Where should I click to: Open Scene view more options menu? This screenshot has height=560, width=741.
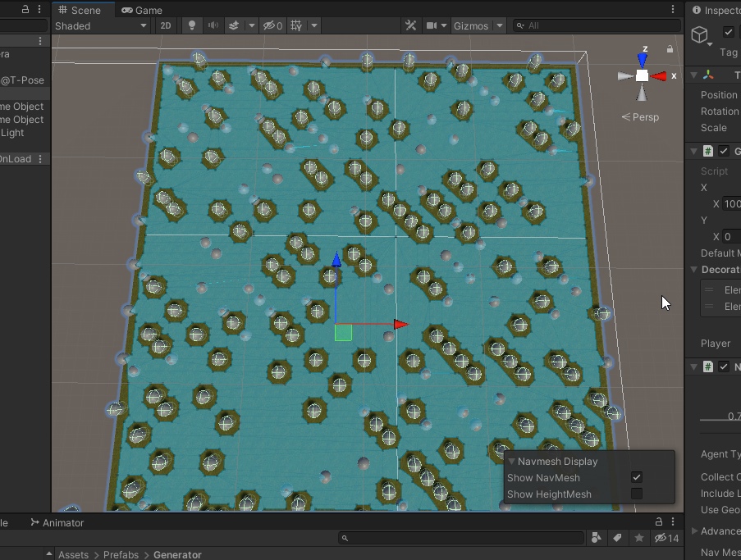tap(673, 10)
